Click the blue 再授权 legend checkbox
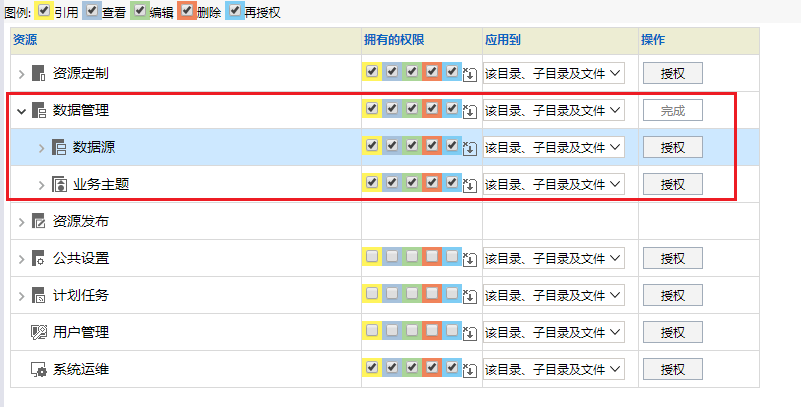801x407 pixels. coord(234,10)
